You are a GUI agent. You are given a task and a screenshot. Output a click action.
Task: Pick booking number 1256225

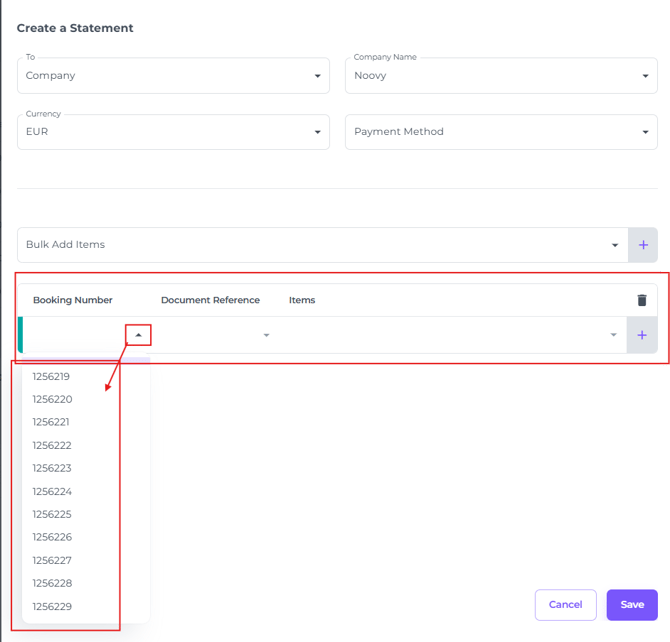[x=51, y=514]
